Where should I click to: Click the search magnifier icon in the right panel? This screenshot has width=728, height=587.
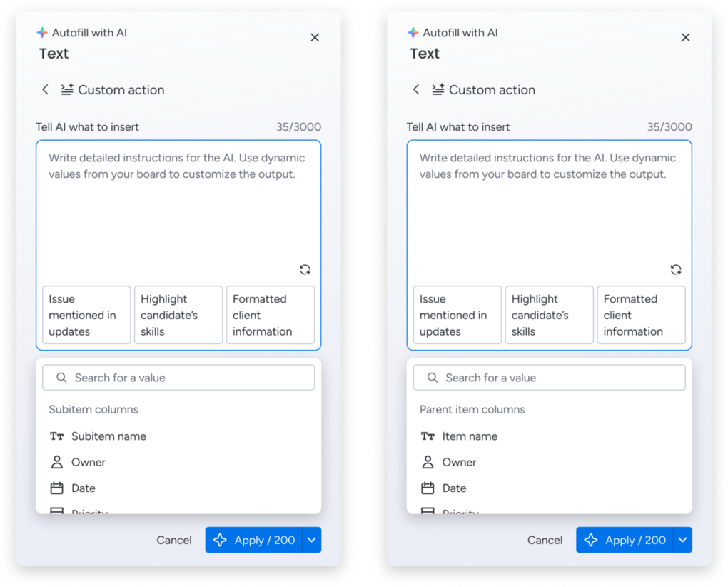pos(433,378)
